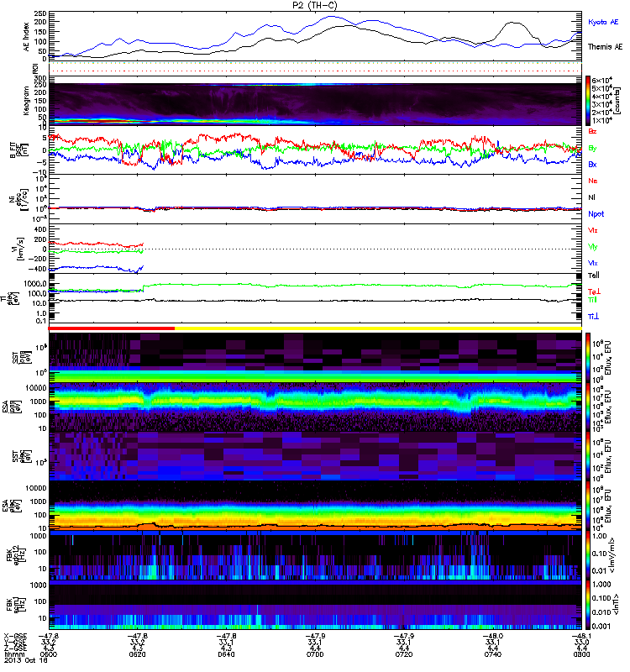This screenshot has width=630, height=672.
Task: Click the X-GSE row label
Action: [15, 637]
